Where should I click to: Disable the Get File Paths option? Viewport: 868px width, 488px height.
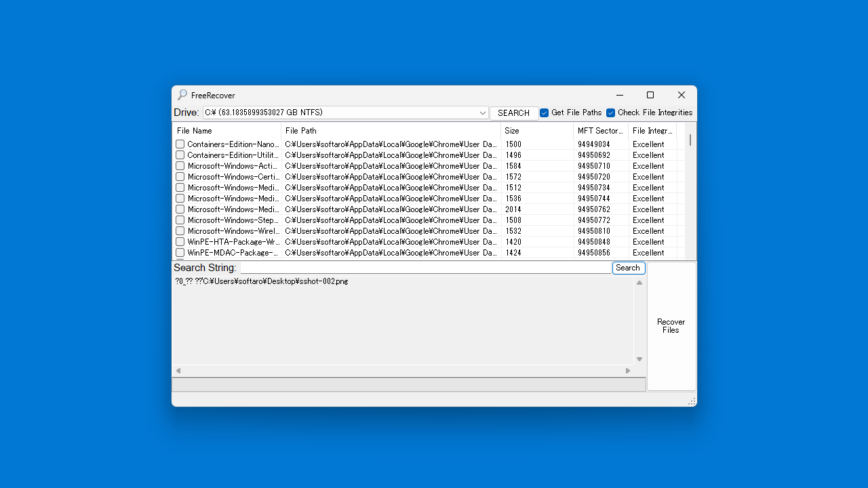[544, 113]
